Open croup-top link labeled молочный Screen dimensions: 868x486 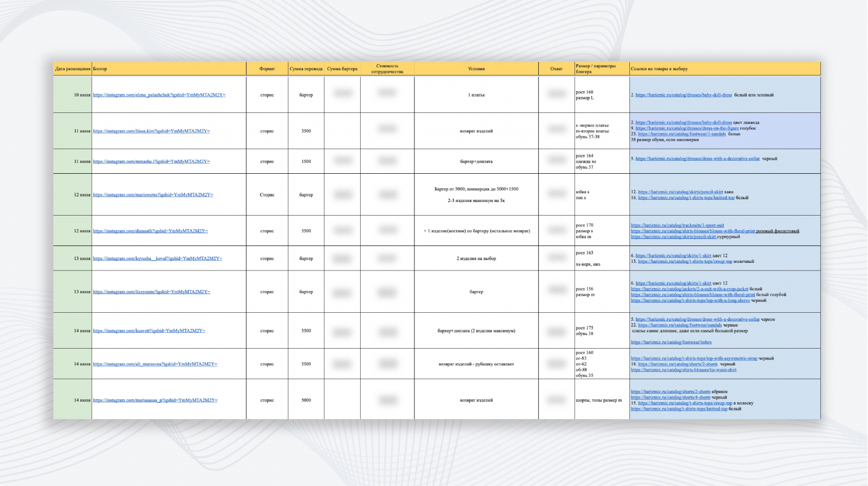[685, 261]
